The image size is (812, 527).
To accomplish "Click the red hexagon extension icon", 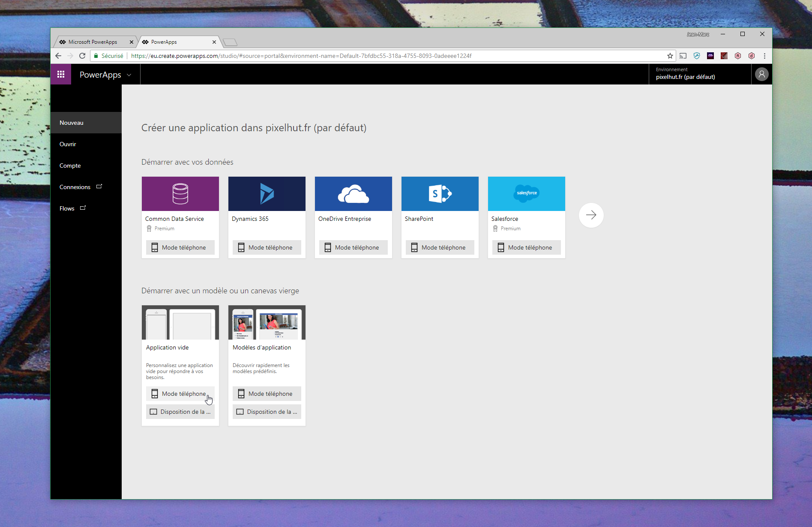I will 738,56.
